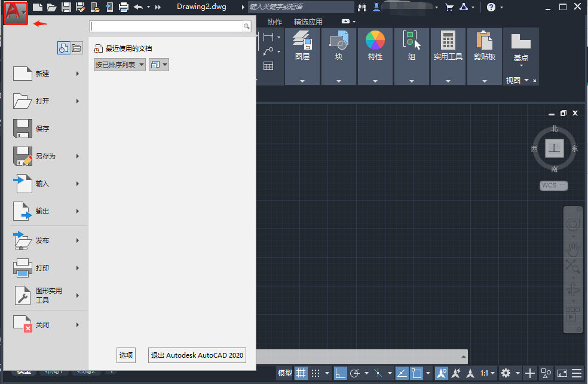Viewport: 588px width, 384px height.
Task: Click the Group (组) panel icon
Action: pos(412,41)
